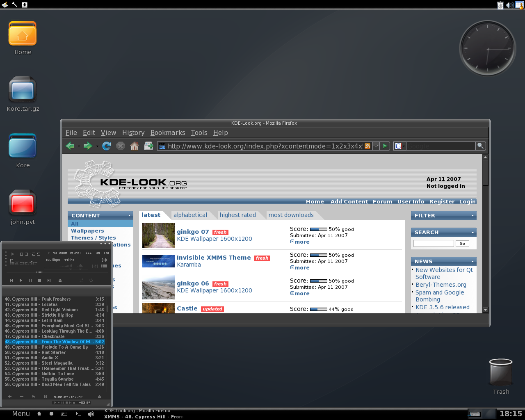525x420 pixels.
Task: Click the Wallpapers category link
Action: pyautogui.click(x=87, y=231)
